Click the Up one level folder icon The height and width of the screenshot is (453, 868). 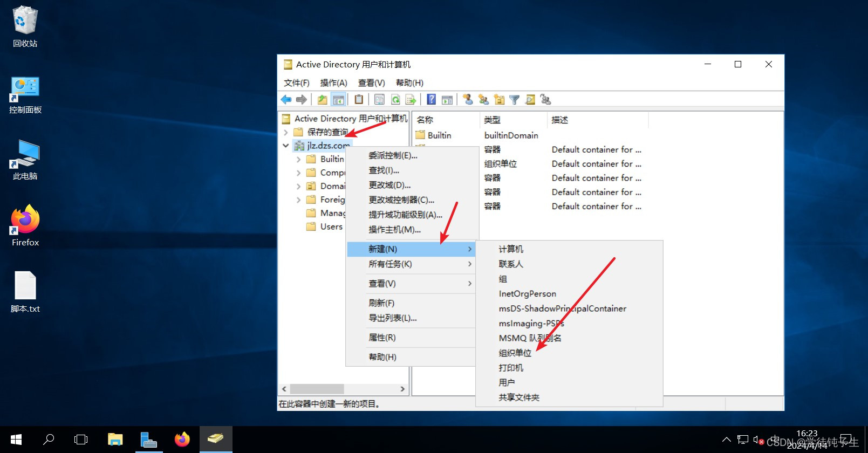323,99
